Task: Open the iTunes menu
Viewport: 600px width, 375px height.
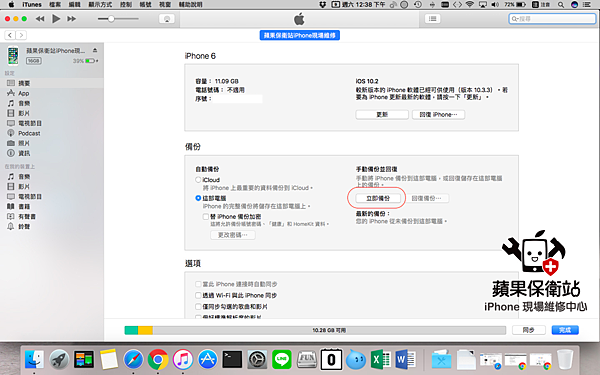Action: (32, 5)
